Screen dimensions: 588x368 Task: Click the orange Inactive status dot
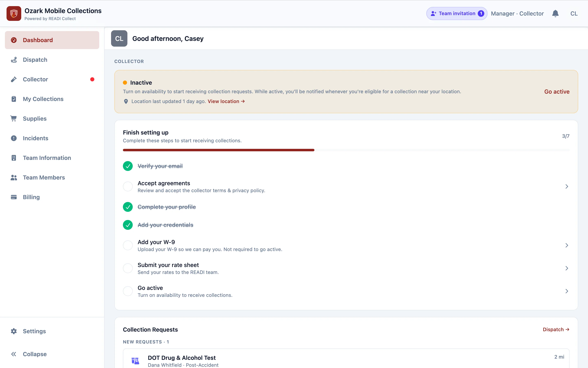click(125, 83)
